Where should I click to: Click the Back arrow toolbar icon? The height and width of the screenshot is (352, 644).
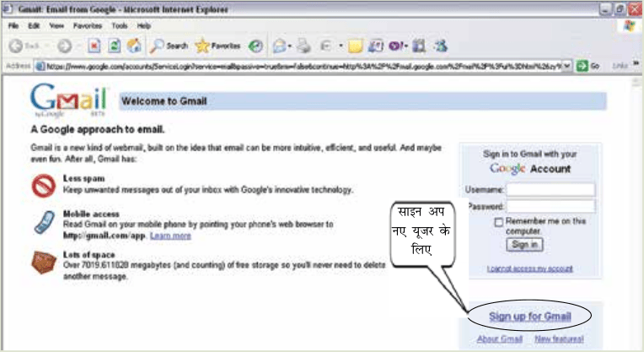[x=16, y=46]
